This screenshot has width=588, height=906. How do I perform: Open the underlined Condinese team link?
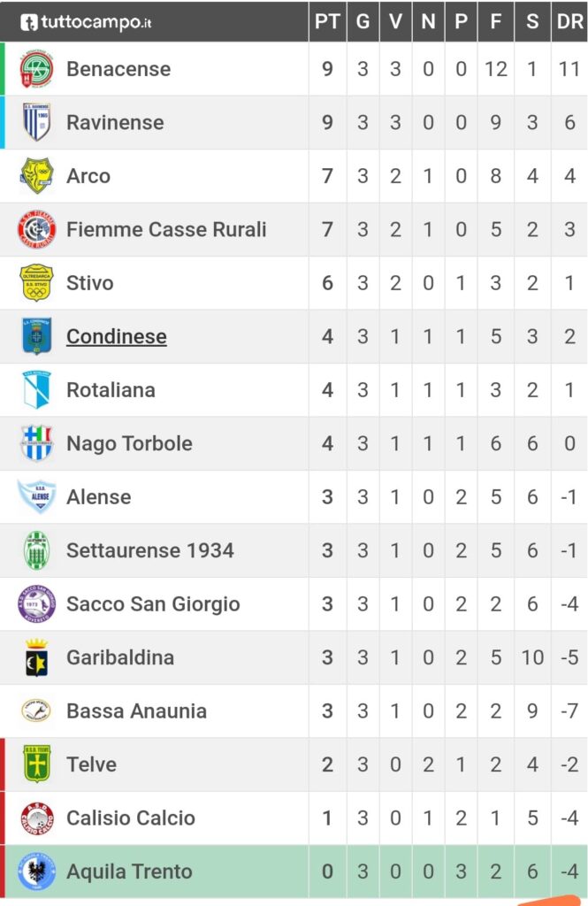click(x=117, y=336)
